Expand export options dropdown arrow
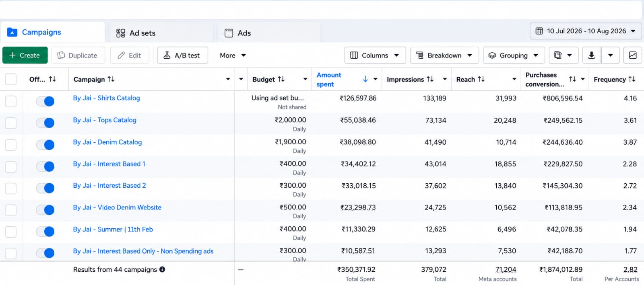Image resolution: width=644 pixels, height=285 pixels. point(611,55)
